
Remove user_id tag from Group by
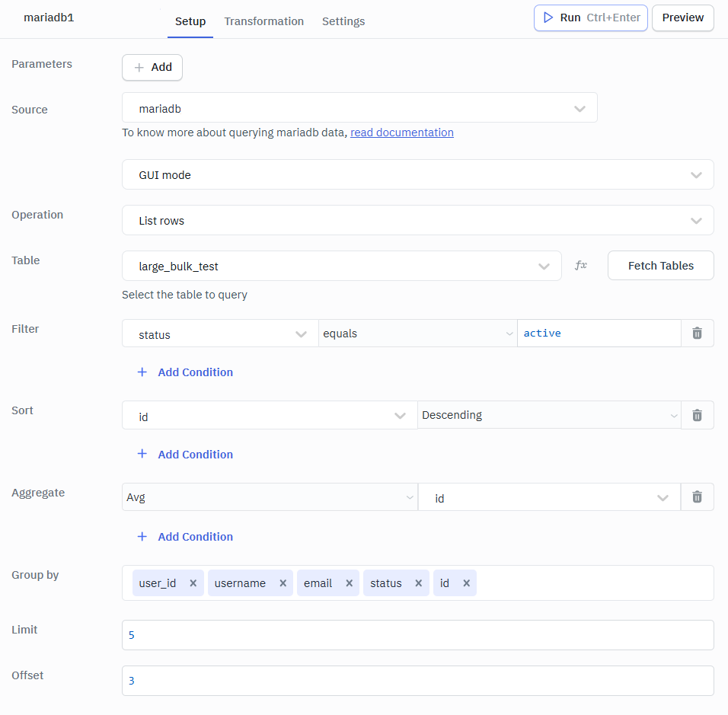pyautogui.click(x=193, y=583)
